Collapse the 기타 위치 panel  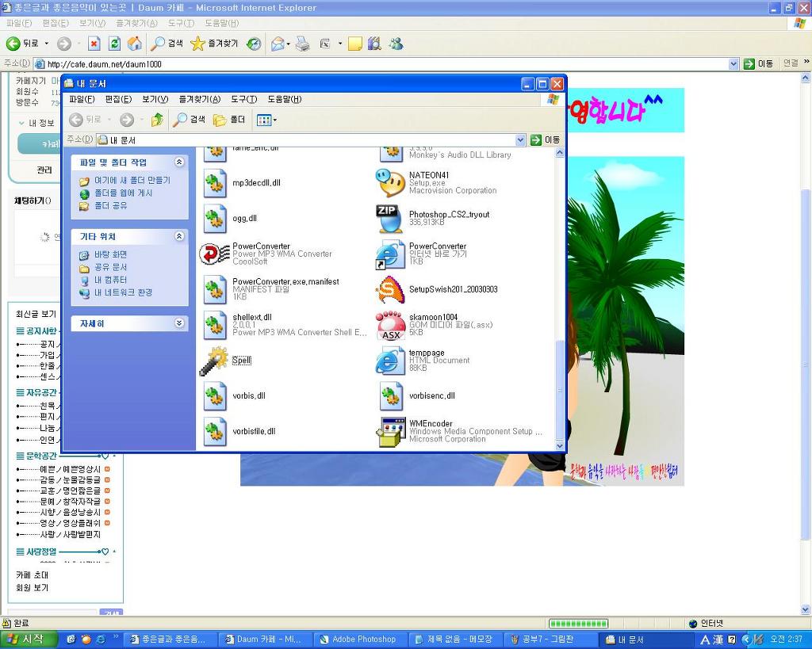(179, 236)
